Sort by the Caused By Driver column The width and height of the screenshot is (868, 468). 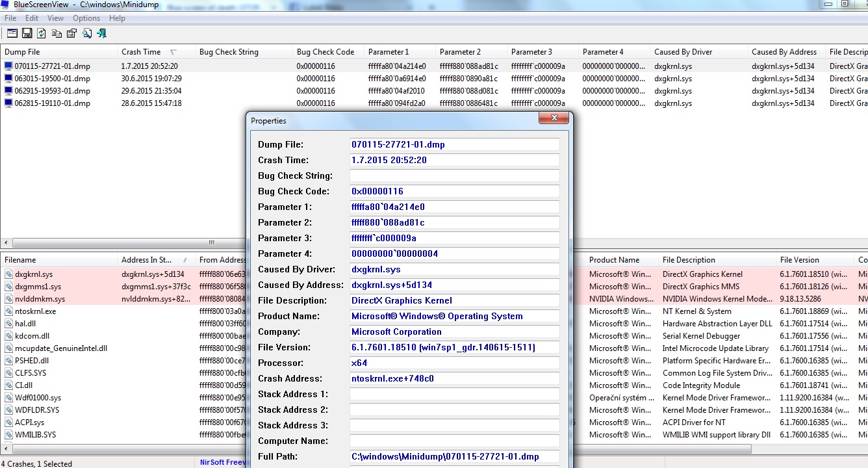[x=698, y=52]
